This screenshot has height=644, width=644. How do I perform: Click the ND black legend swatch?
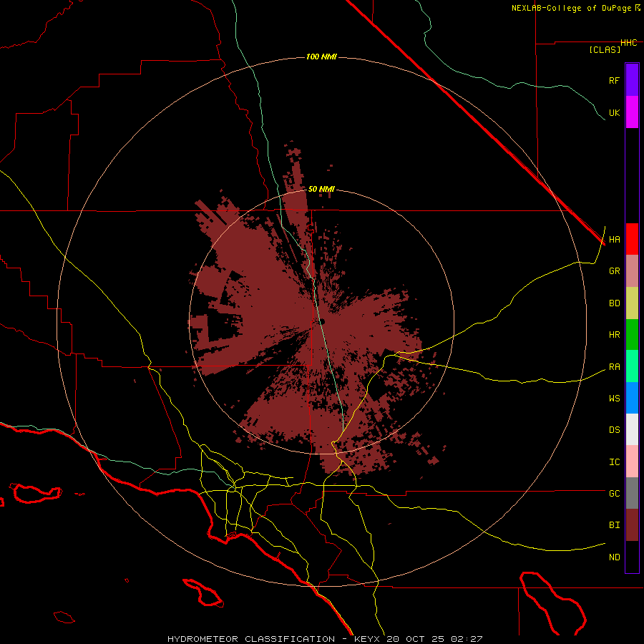tap(632, 557)
